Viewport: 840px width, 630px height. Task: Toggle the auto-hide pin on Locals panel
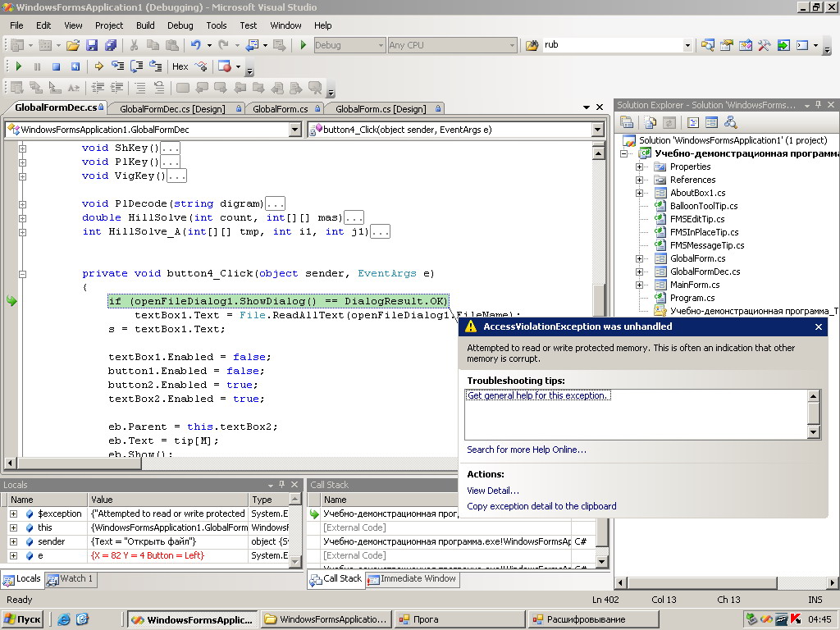281,485
